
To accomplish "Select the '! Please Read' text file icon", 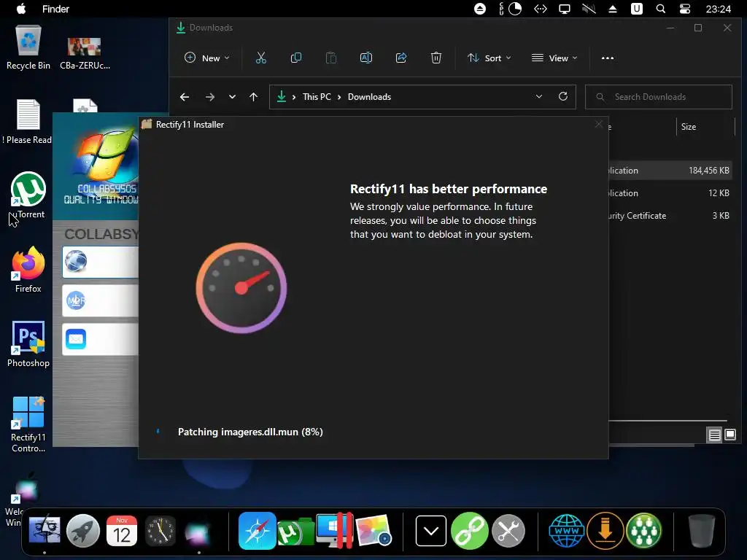I will pos(28,122).
